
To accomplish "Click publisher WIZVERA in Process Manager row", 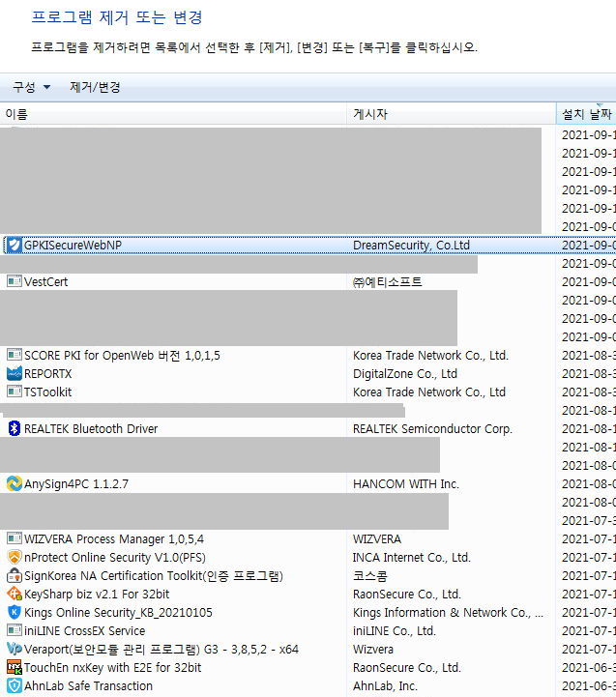I will click(377, 539).
